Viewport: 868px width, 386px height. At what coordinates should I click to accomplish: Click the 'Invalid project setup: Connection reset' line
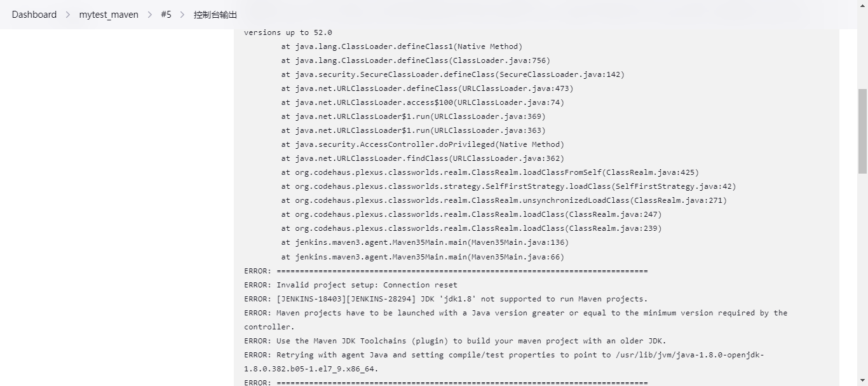[x=367, y=285]
